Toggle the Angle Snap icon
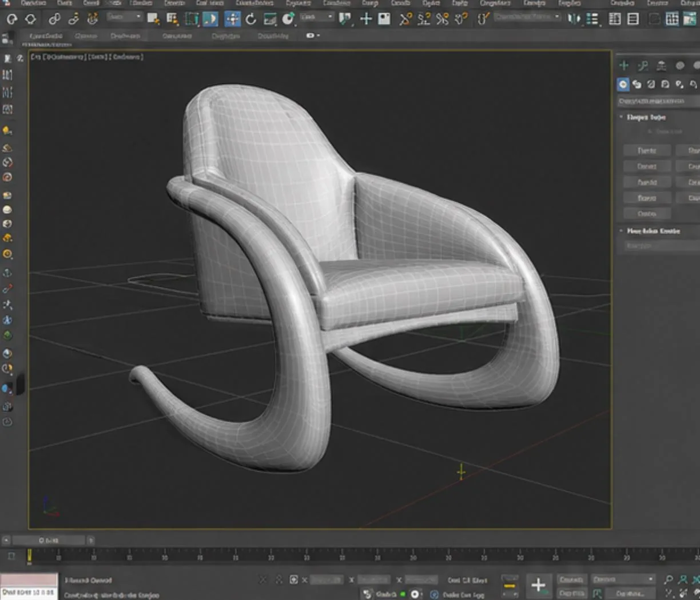700x600 pixels. tap(424, 19)
